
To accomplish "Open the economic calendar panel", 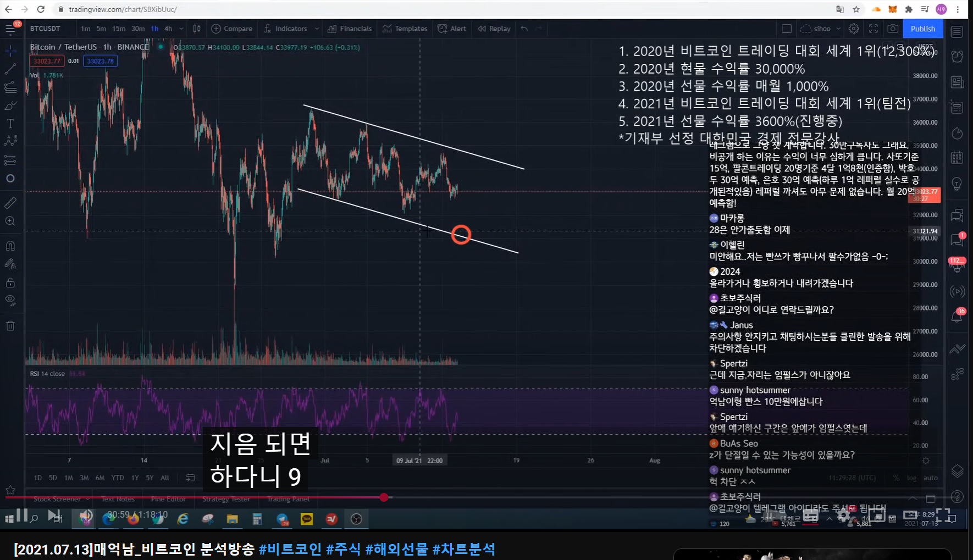I will click(957, 158).
